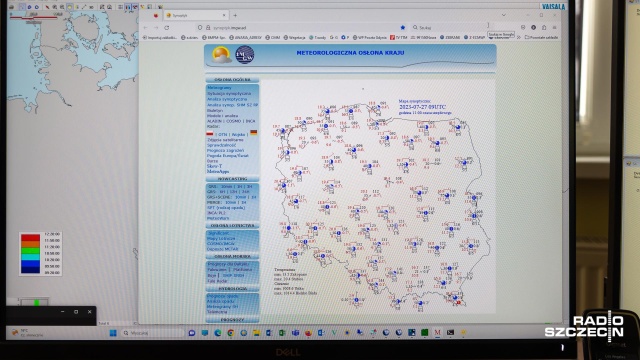Expand the HYDROLOGIA section header
Image resolution: width=640 pixels, height=360 pixels.
click(232, 289)
